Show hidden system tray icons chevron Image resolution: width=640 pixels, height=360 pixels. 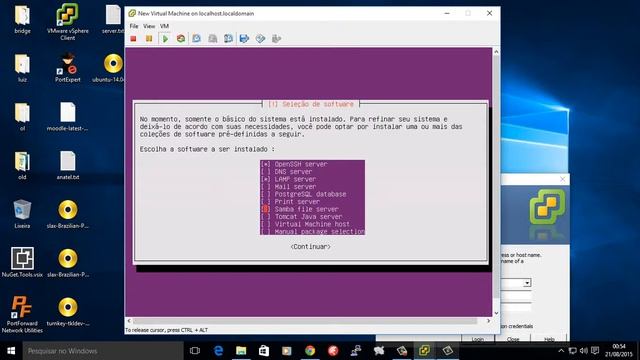(561, 351)
